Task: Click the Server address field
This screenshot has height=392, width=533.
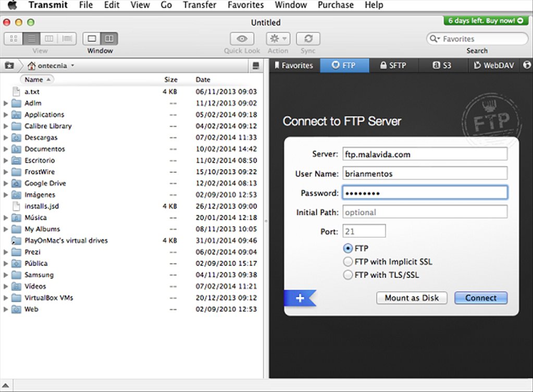Action: [425, 154]
